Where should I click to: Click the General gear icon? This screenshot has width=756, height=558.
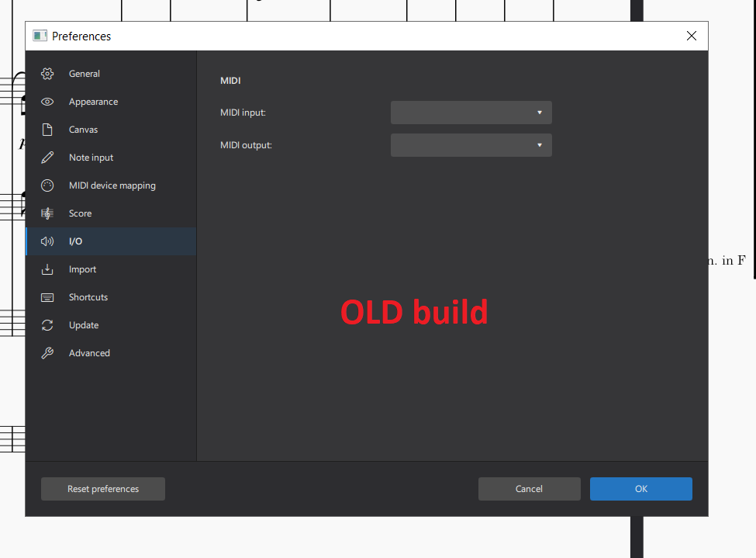(x=47, y=74)
